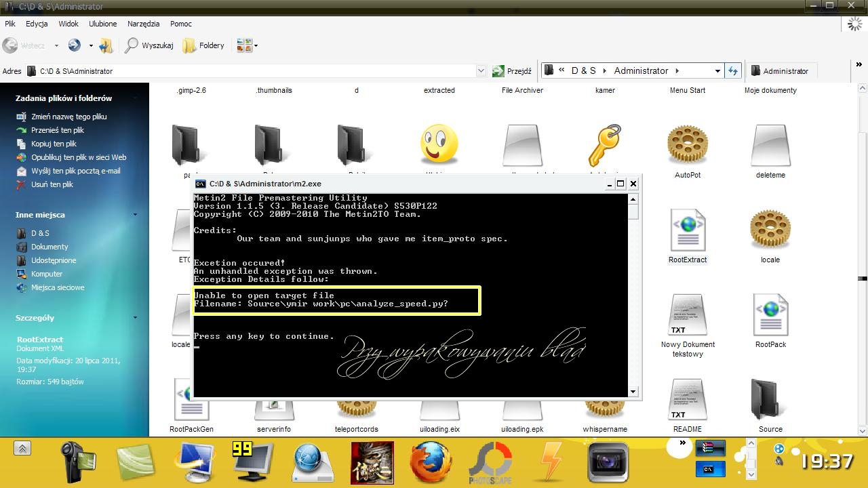Open the monitor with arrow taskbar icon
Screen dimensions: 868x488
[x=194, y=462]
